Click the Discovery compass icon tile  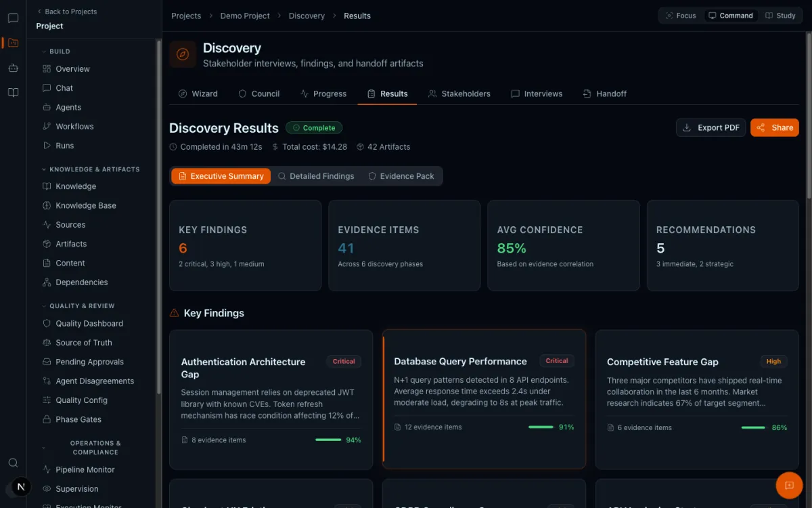pyautogui.click(x=183, y=54)
